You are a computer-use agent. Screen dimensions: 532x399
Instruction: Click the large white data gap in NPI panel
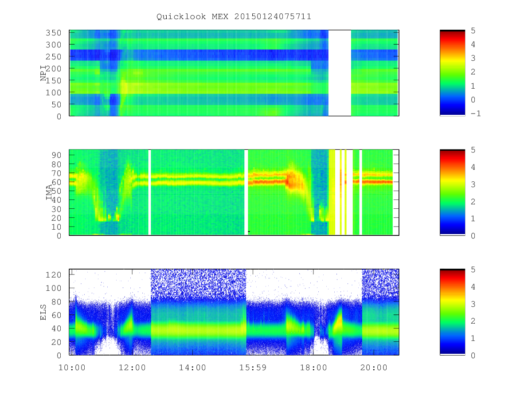pyautogui.click(x=340, y=73)
